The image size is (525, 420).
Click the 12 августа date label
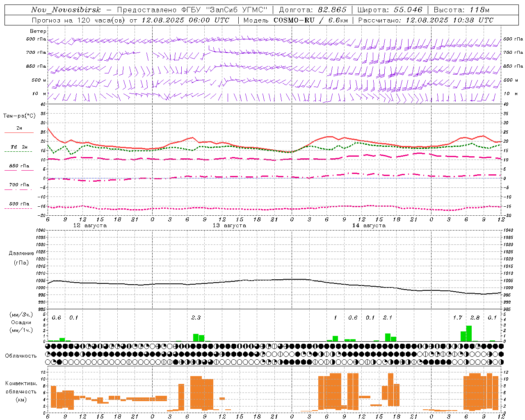point(90,226)
